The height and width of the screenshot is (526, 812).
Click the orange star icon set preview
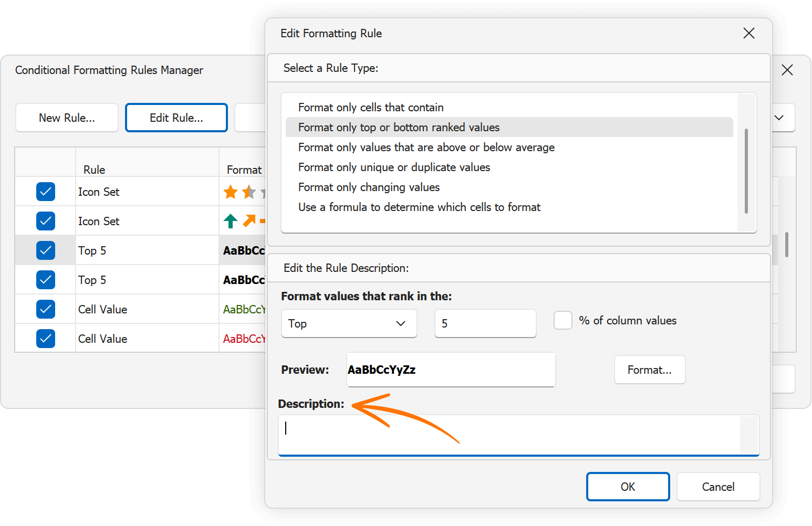tap(231, 192)
